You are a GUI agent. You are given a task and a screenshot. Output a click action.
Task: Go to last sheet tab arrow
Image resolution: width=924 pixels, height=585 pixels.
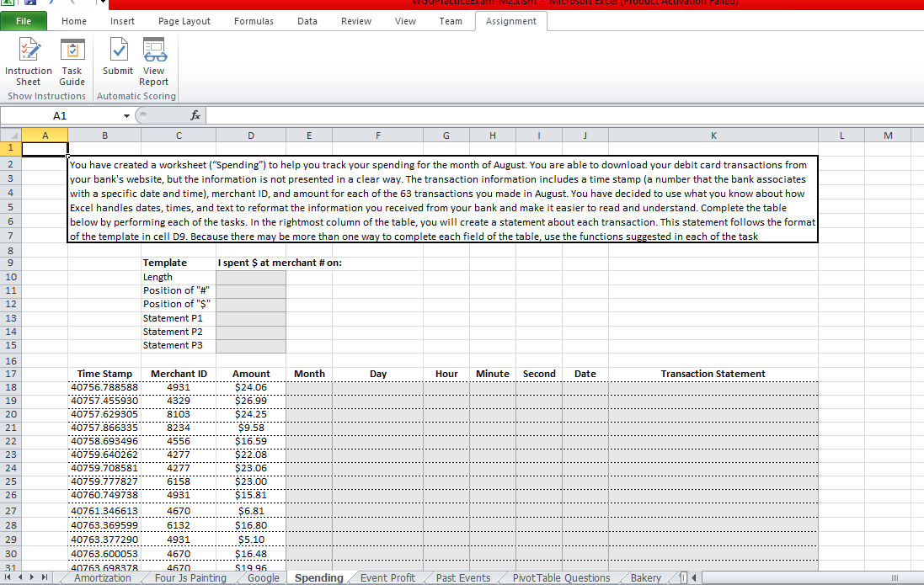[44, 577]
